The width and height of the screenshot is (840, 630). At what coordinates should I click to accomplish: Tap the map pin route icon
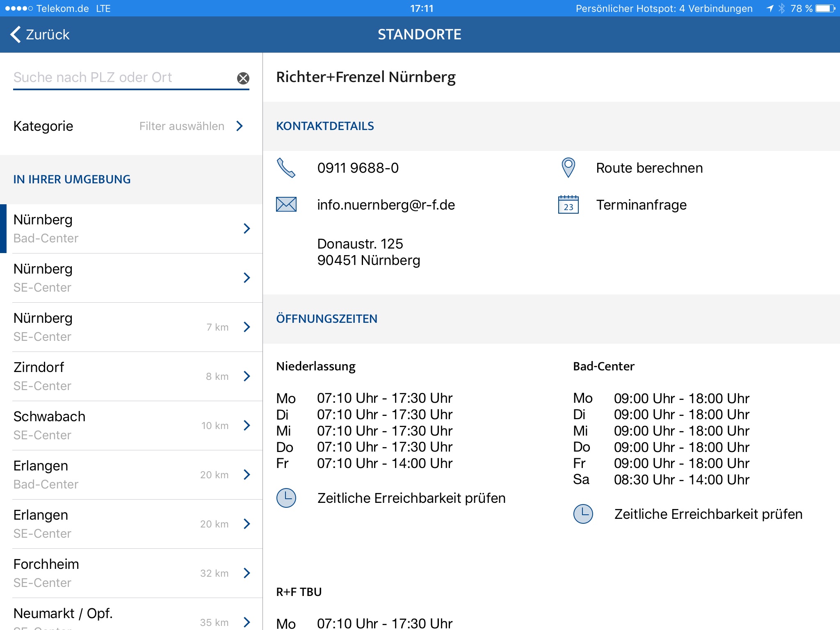click(568, 168)
